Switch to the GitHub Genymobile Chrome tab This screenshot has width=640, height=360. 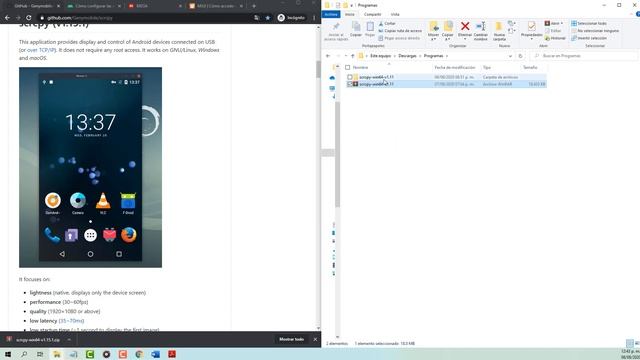[33, 6]
